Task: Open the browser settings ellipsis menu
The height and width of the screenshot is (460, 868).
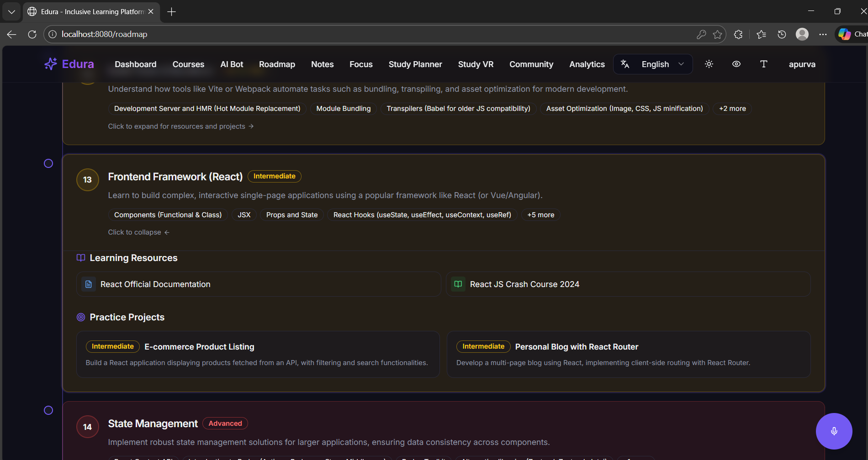Action: [x=823, y=34]
